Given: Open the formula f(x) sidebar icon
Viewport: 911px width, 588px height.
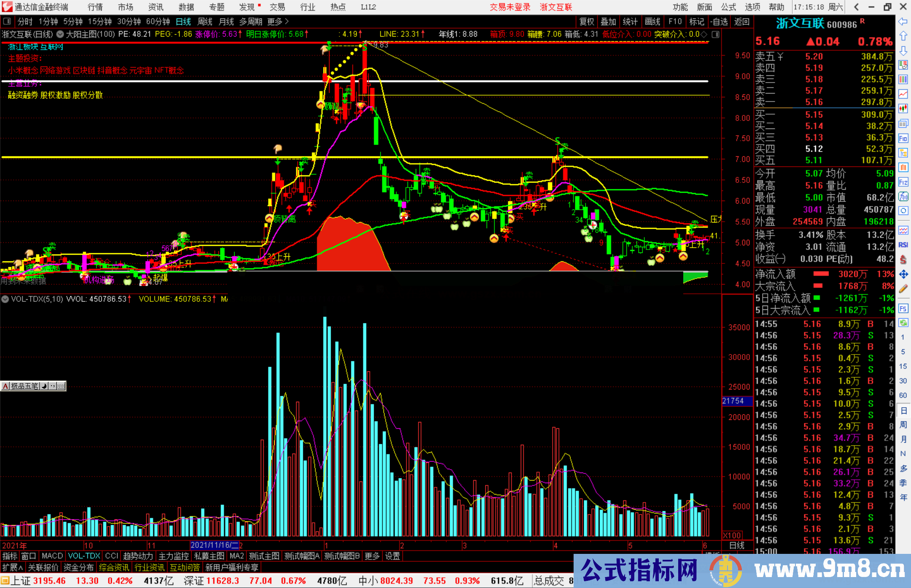Looking at the screenshot, I should point(903,196).
